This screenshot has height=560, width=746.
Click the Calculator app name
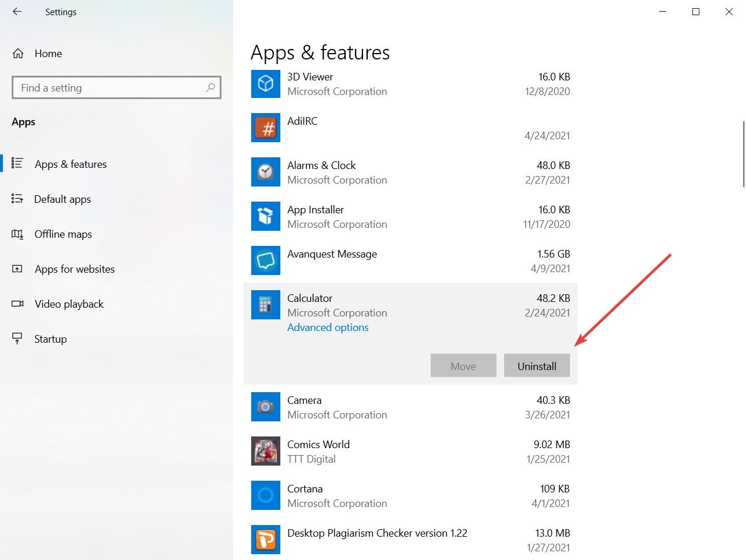click(309, 298)
